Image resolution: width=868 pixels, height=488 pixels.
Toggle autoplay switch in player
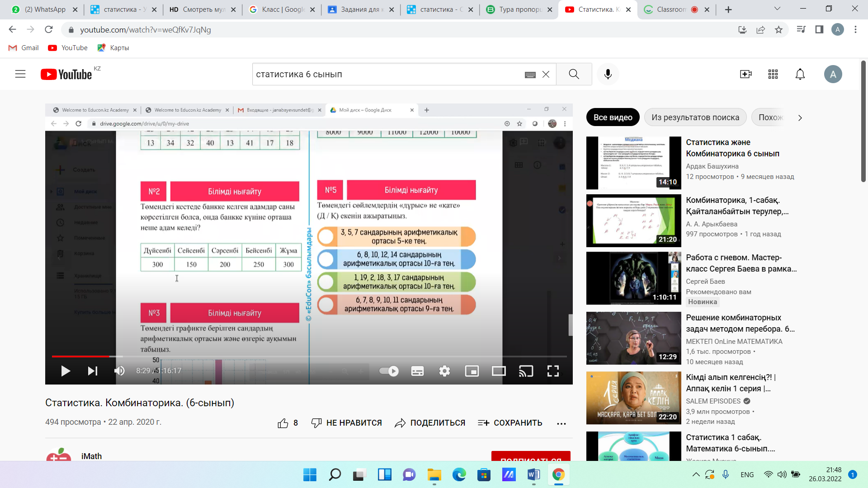click(x=389, y=371)
